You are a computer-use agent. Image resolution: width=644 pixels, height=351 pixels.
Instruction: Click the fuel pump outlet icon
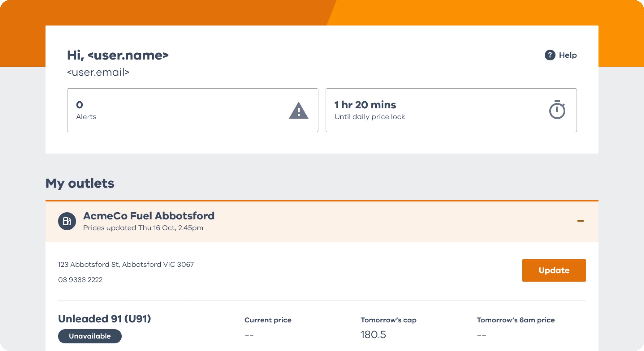(x=67, y=221)
